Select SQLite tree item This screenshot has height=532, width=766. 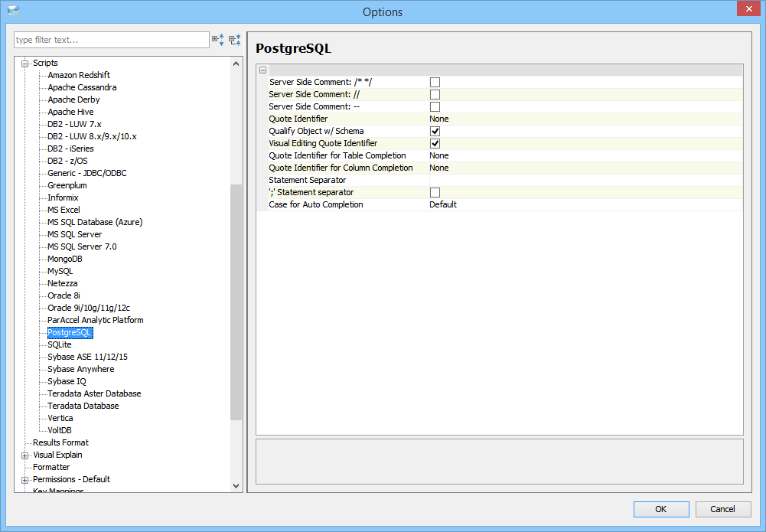click(x=60, y=344)
